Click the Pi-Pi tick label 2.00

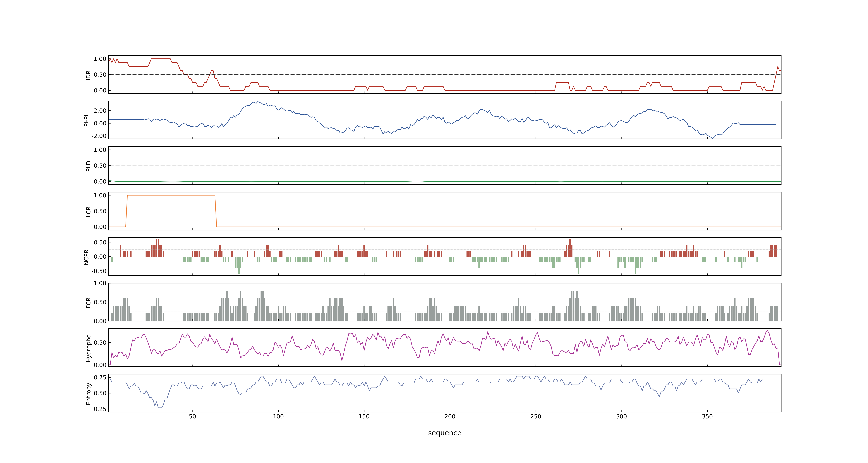point(100,111)
